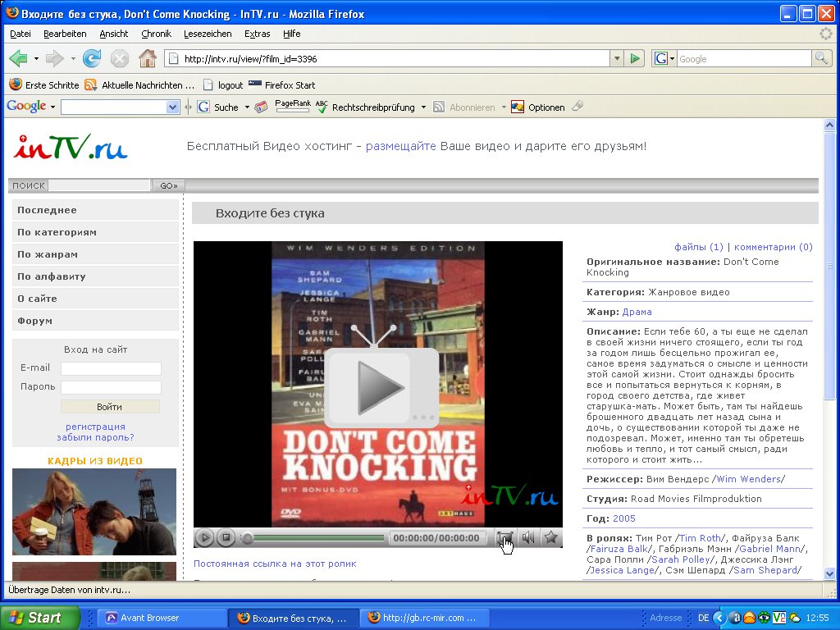Open the Chronik menu

coord(156,34)
